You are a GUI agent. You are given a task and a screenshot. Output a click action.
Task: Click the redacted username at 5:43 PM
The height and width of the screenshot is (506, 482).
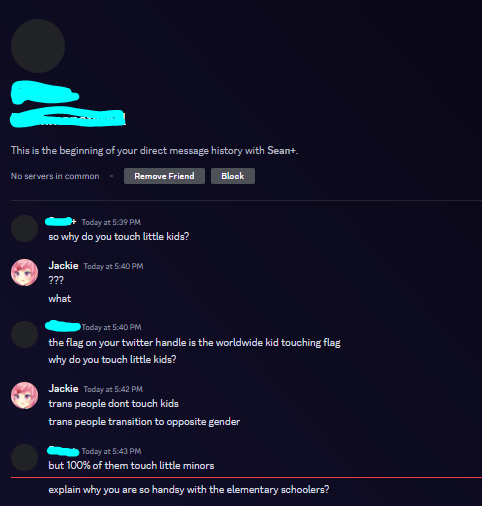tap(63, 451)
